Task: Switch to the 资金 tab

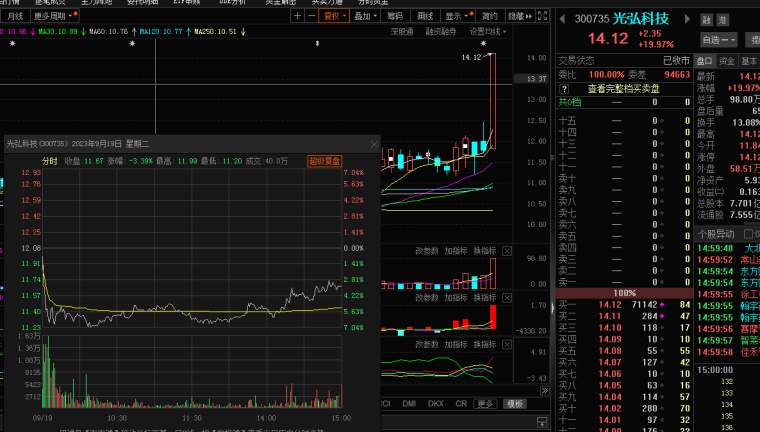Action: click(727, 60)
